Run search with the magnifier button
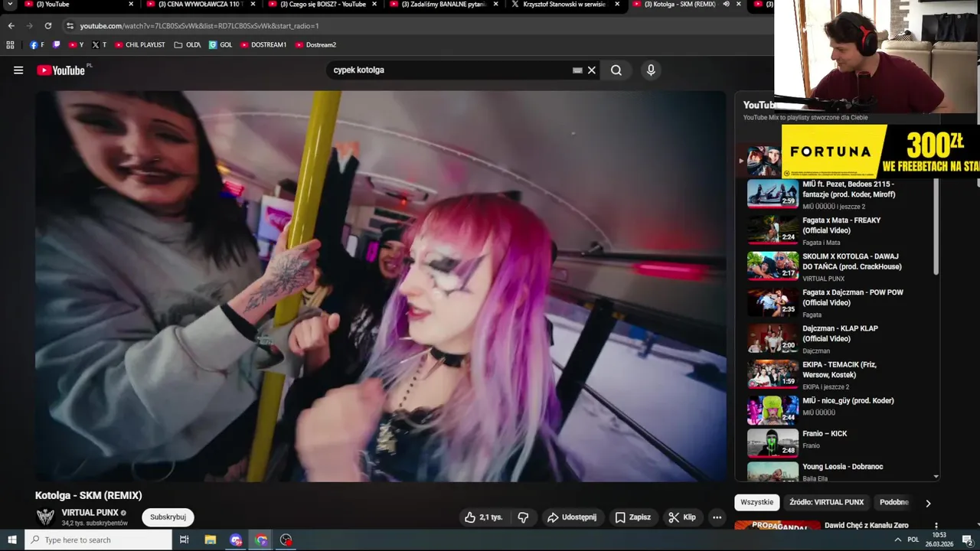980x551 pixels. tap(616, 70)
